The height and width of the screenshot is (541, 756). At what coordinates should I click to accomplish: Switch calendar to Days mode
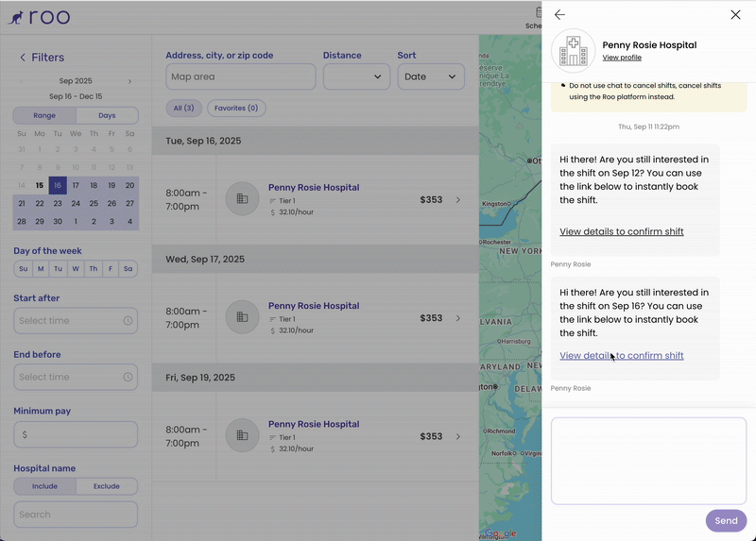pyautogui.click(x=107, y=115)
